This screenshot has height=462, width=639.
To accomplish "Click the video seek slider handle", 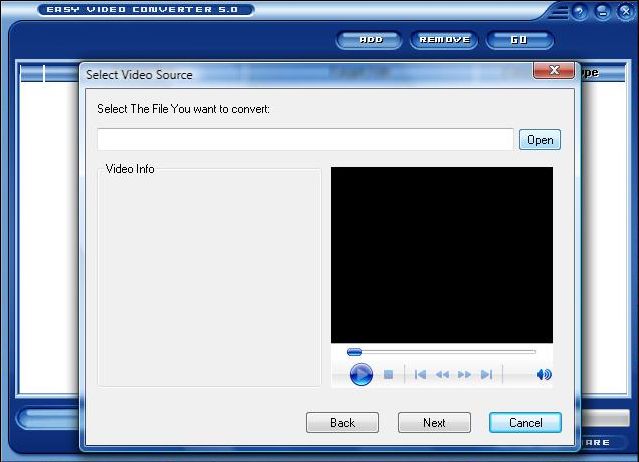I will point(354,352).
